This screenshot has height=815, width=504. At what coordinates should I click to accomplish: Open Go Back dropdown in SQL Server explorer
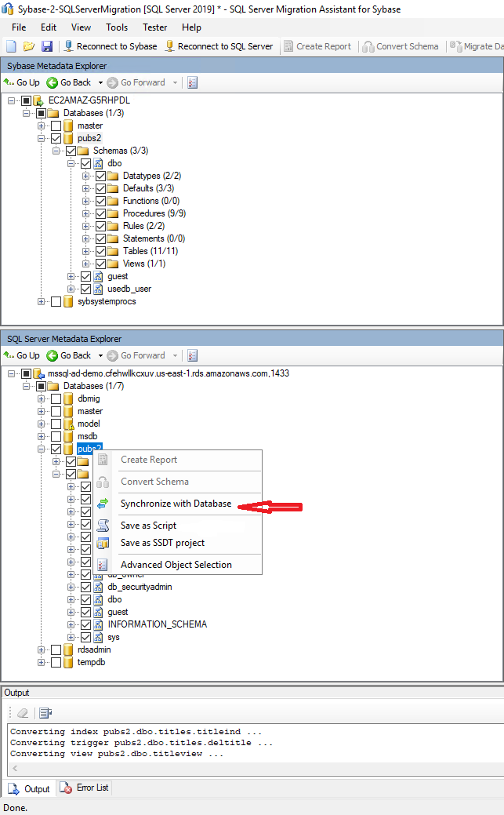pos(100,355)
